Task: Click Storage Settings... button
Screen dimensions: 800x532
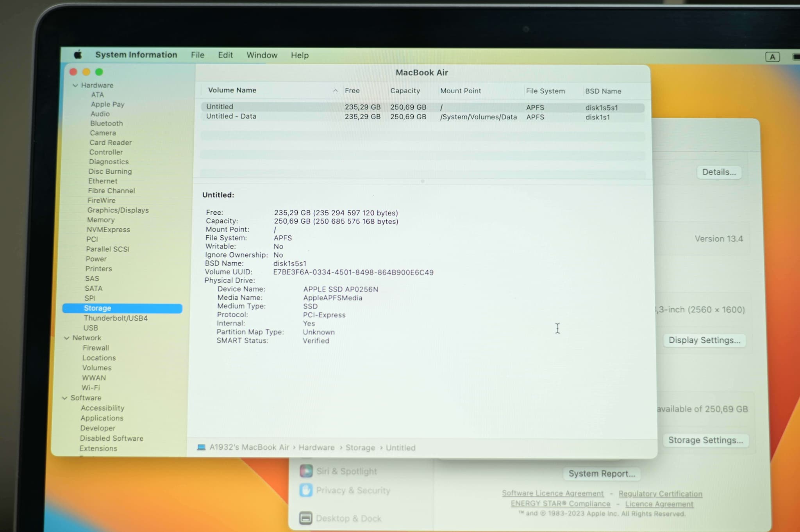Action: (705, 440)
